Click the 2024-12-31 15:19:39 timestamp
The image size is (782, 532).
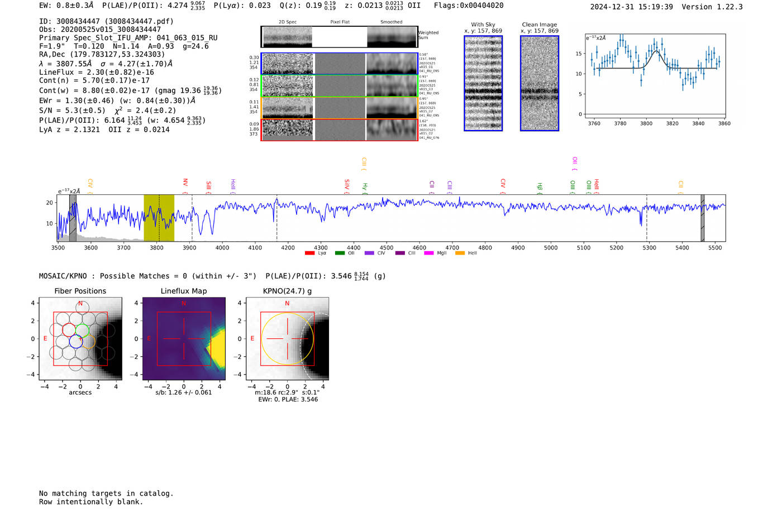[x=631, y=7]
